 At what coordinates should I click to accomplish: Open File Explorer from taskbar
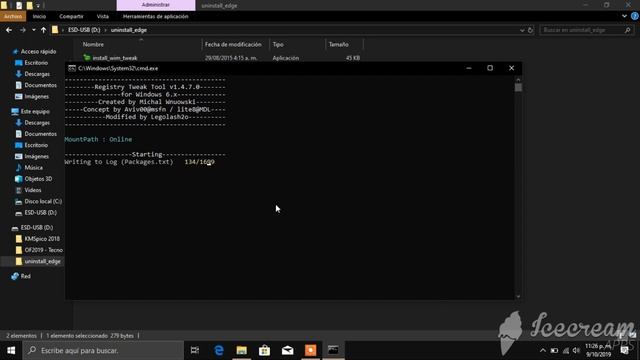[x=242, y=350]
